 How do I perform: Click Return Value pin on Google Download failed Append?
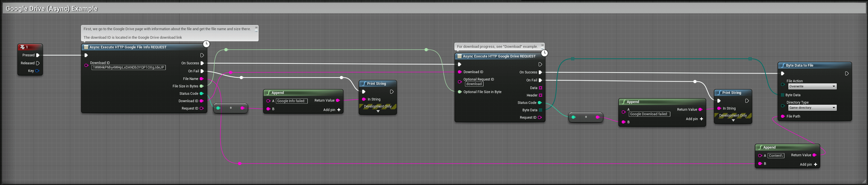click(x=700, y=110)
